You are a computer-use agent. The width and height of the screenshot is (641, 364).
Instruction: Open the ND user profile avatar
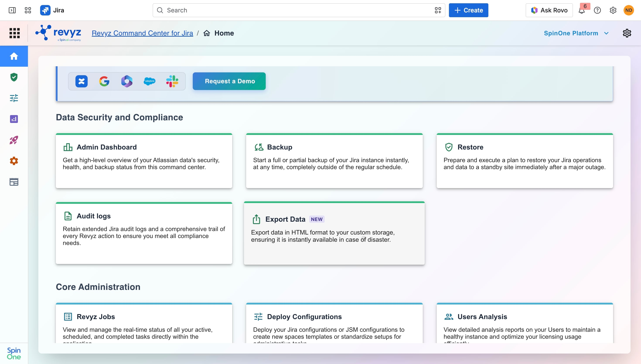click(629, 10)
